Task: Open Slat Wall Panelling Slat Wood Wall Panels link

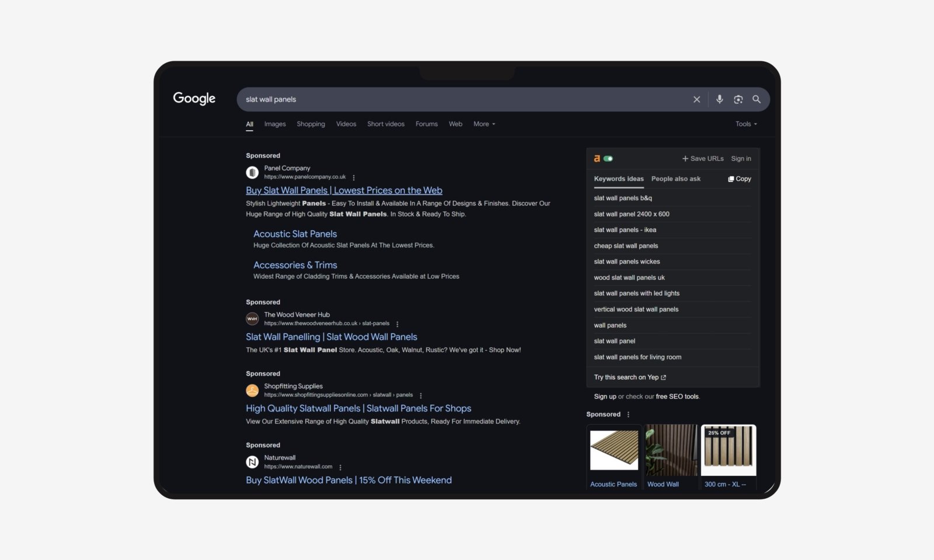Action: [x=332, y=337]
